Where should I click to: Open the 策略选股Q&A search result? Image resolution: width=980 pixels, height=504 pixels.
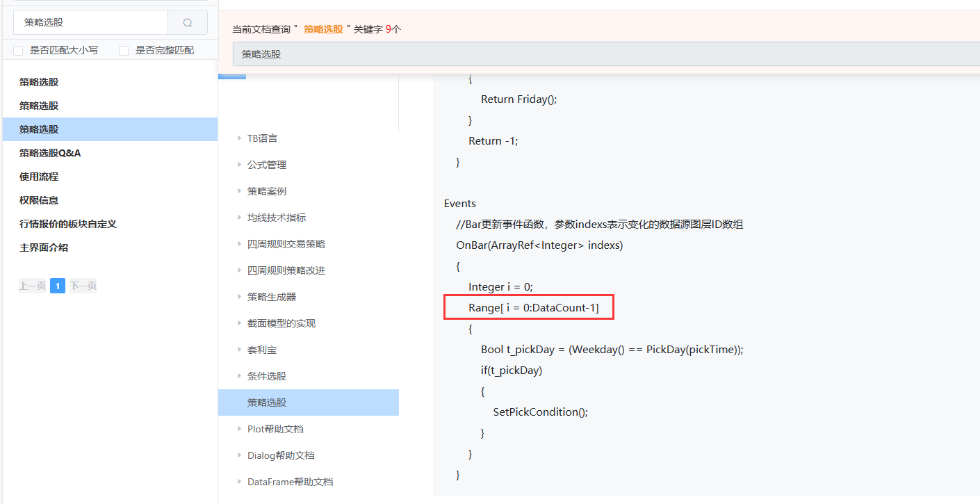coord(50,153)
